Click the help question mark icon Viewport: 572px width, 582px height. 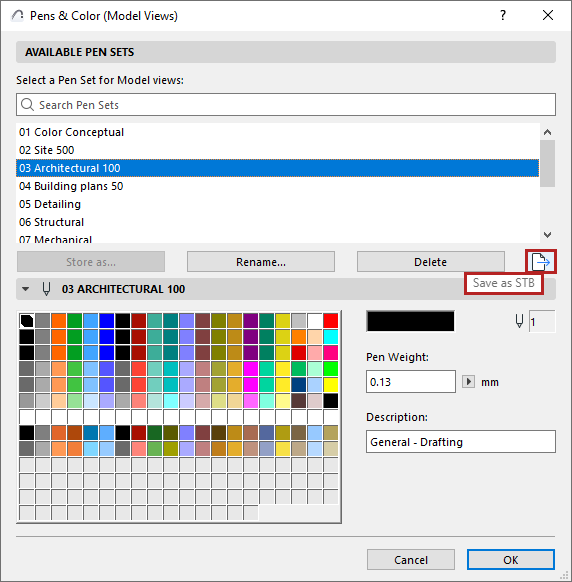tap(503, 15)
